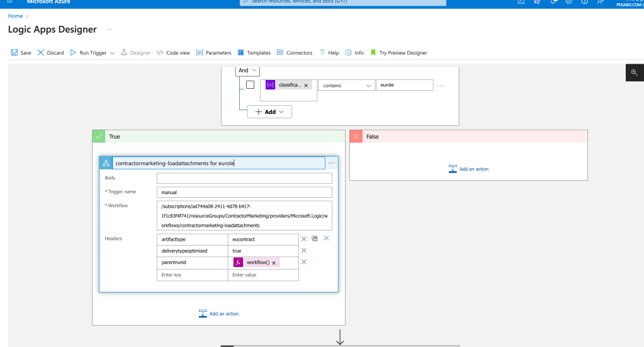
Task: Open the Add condition dropdown button
Action: tap(269, 111)
